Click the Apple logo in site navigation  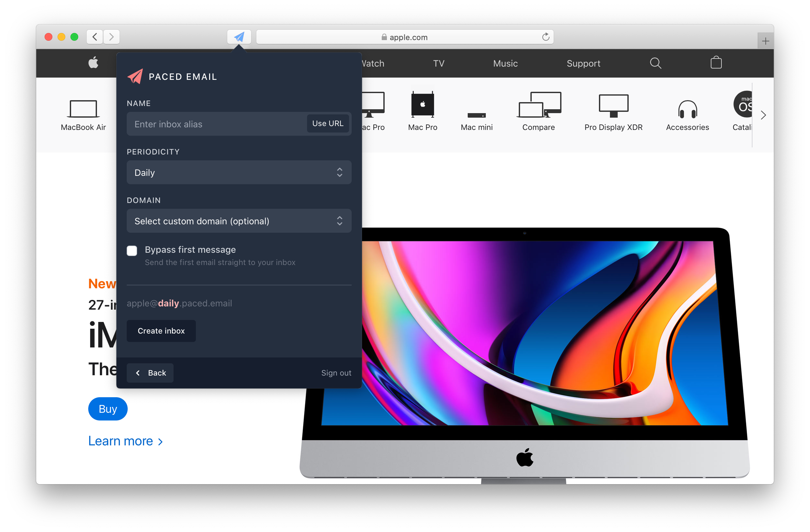(93, 63)
